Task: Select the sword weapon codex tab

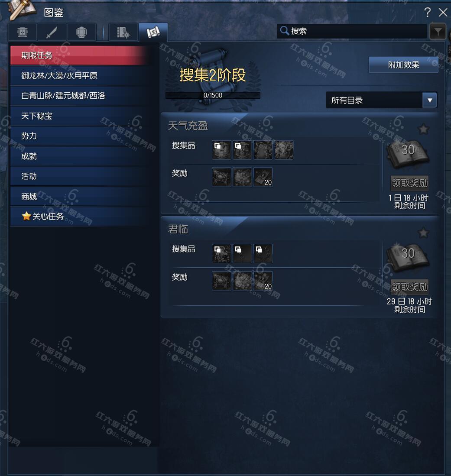Action: click(x=52, y=32)
